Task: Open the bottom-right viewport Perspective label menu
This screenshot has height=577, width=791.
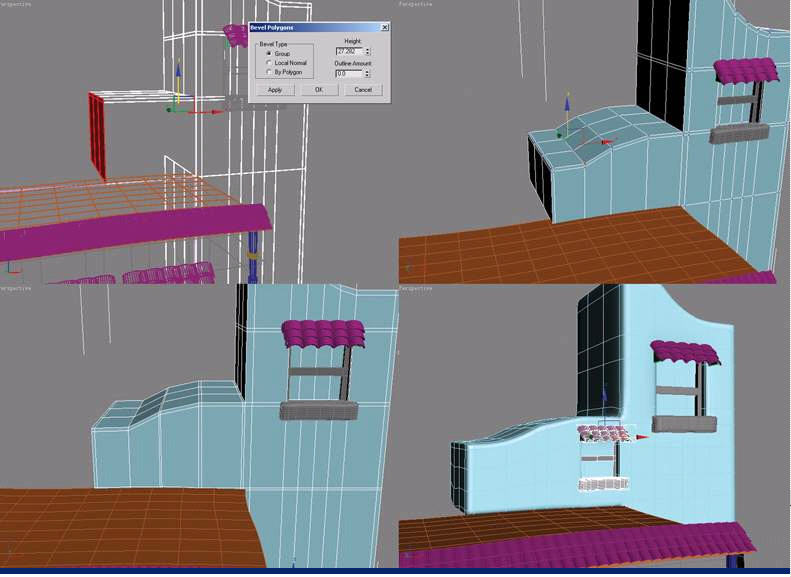Action: pos(414,288)
